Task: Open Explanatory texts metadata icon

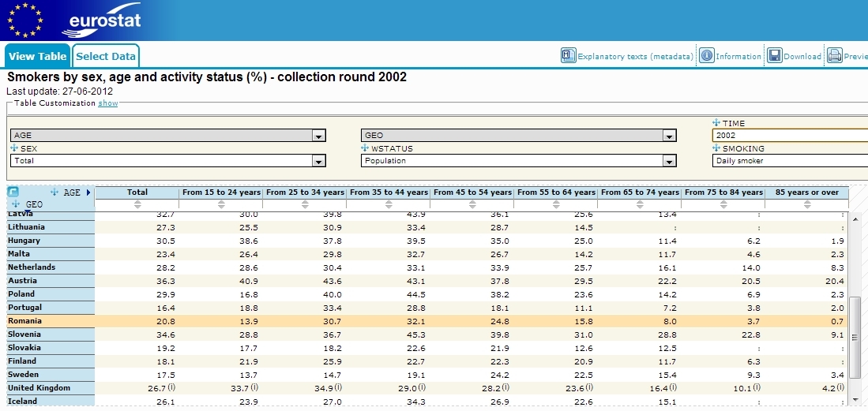Action: point(568,56)
